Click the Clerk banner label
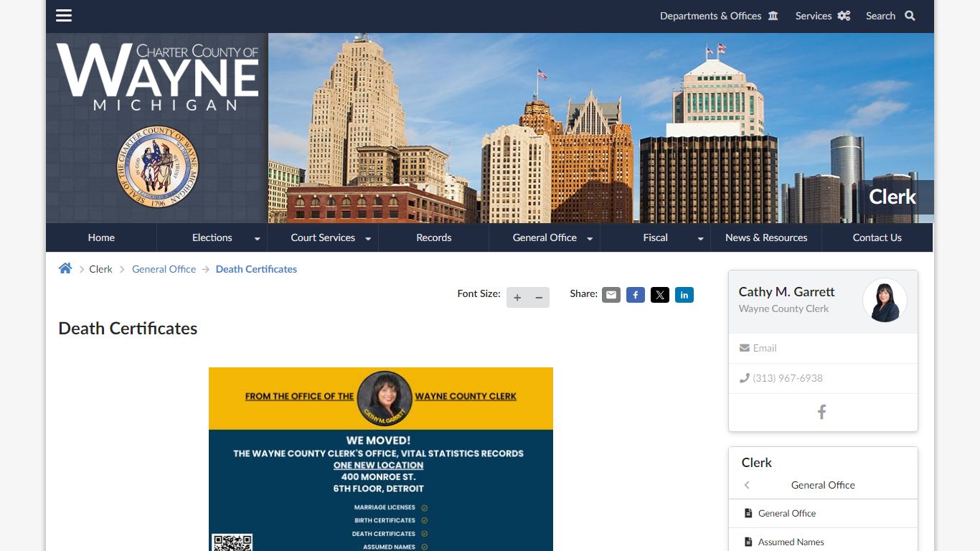 [892, 197]
